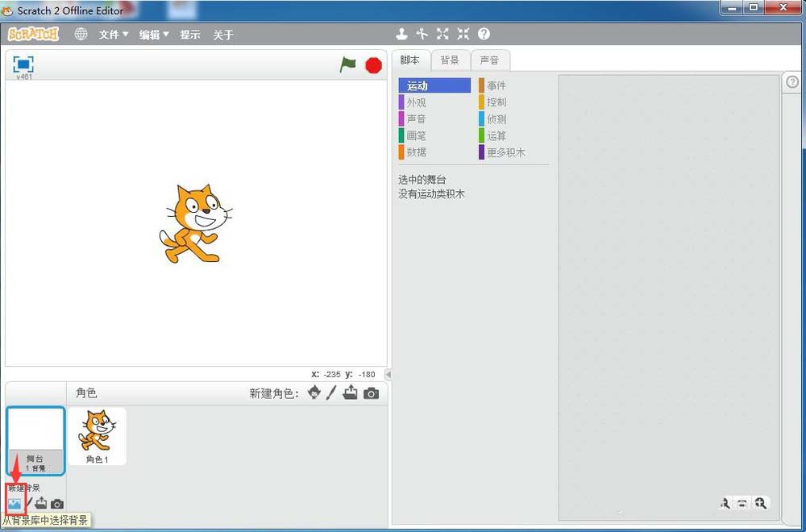The image size is (806, 532).
Task: Click the purple 外观 category swatch
Action: point(399,102)
